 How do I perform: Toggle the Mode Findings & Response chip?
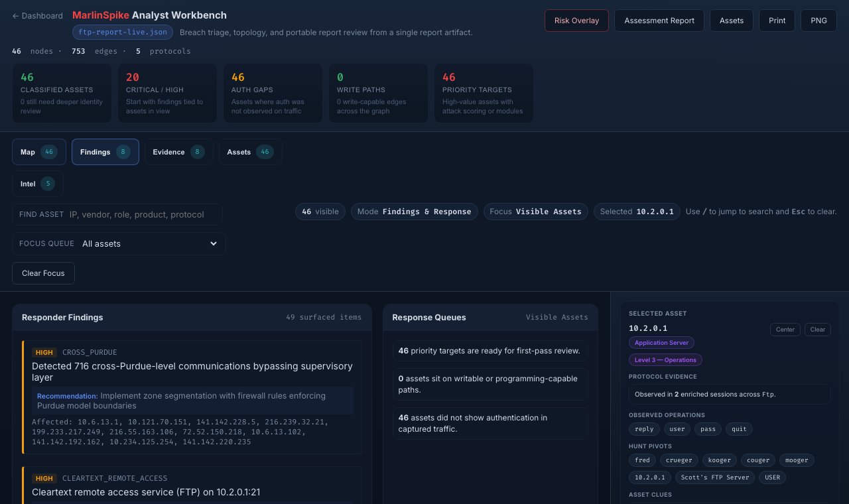[414, 211]
